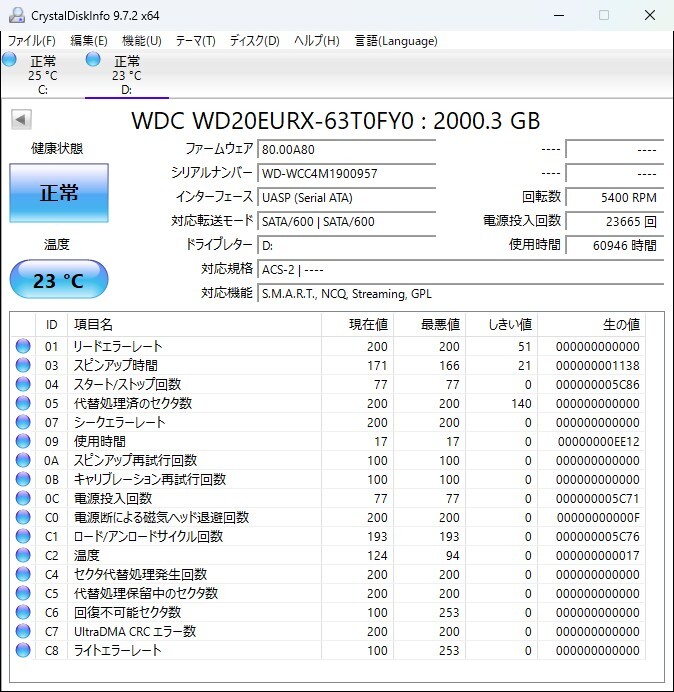Click the 23 °C temperature button
The image size is (674, 692).
click(59, 280)
